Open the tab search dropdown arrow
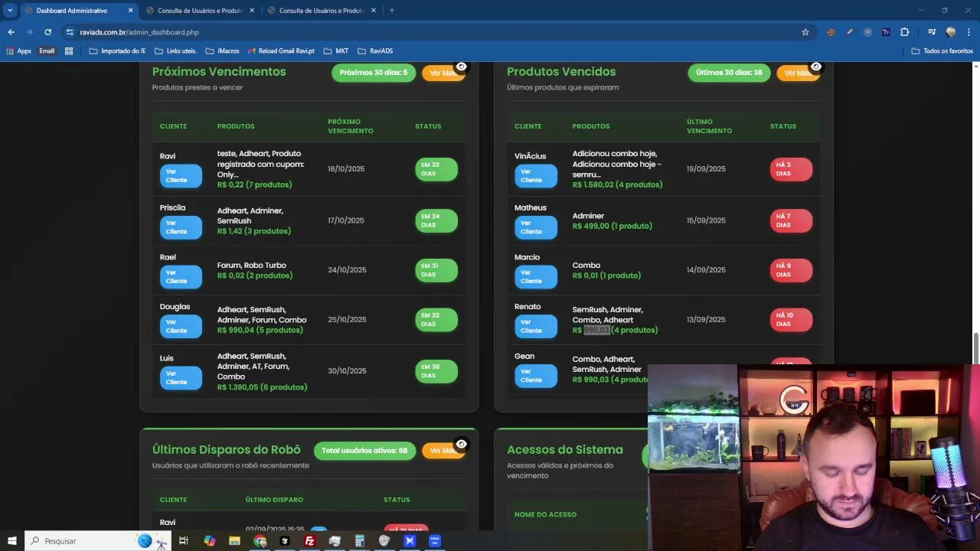The image size is (980, 551). 10,11
